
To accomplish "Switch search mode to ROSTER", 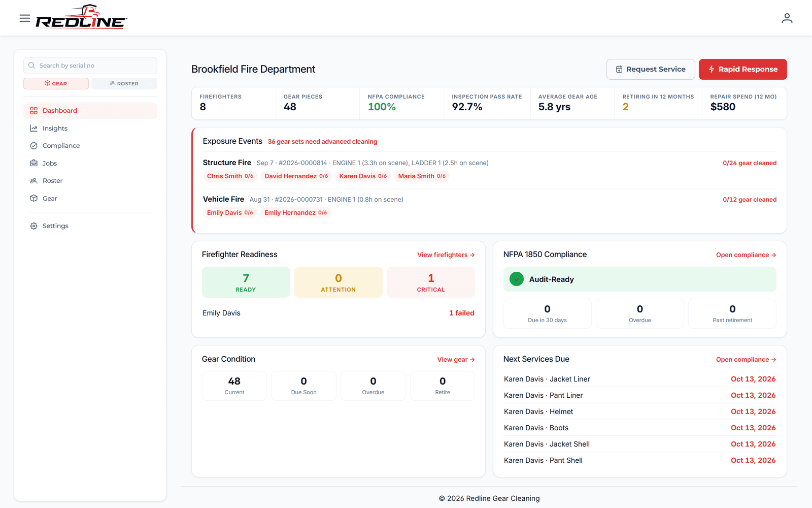I will coord(124,83).
